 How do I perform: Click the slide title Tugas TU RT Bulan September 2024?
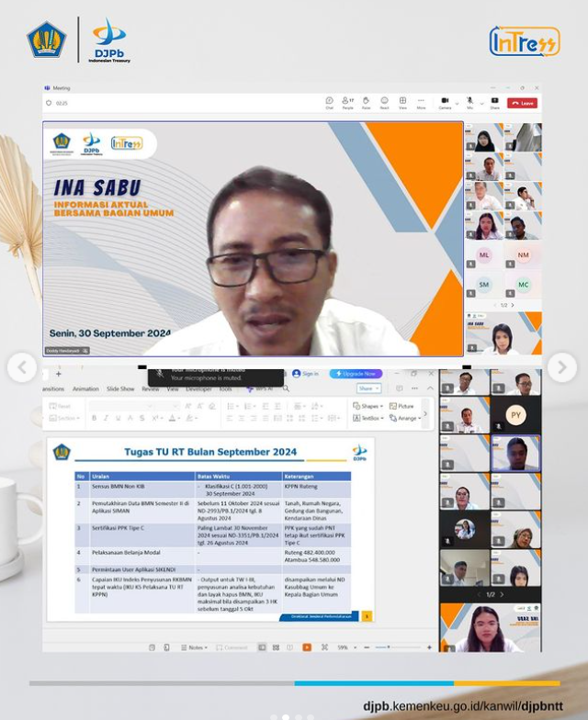210,452
